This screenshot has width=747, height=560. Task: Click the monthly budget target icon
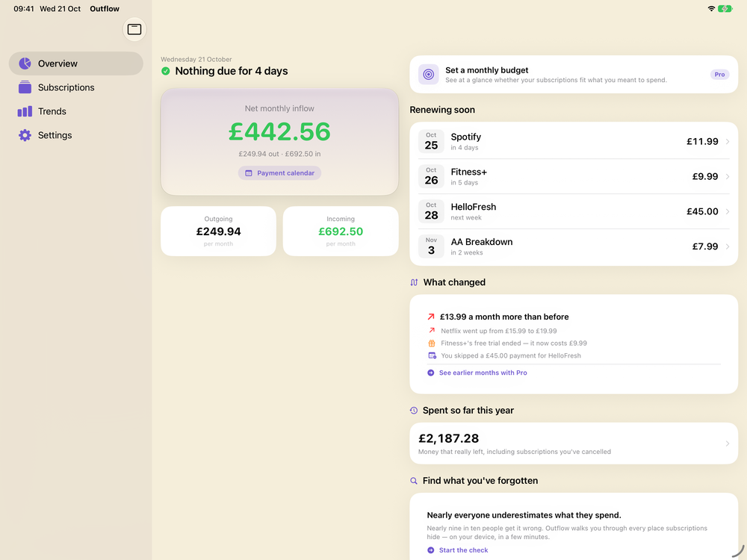point(428,74)
